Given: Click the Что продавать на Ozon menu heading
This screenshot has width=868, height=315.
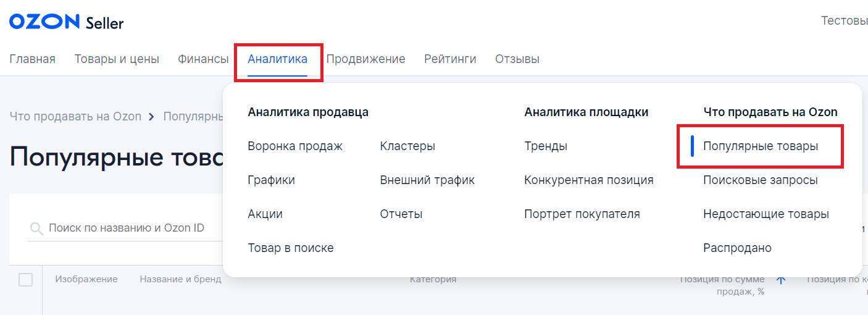Looking at the screenshot, I should coord(770,112).
